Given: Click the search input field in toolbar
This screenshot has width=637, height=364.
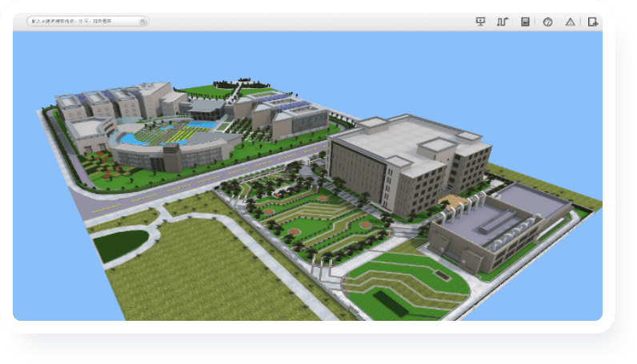Looking at the screenshot, I should point(87,21).
